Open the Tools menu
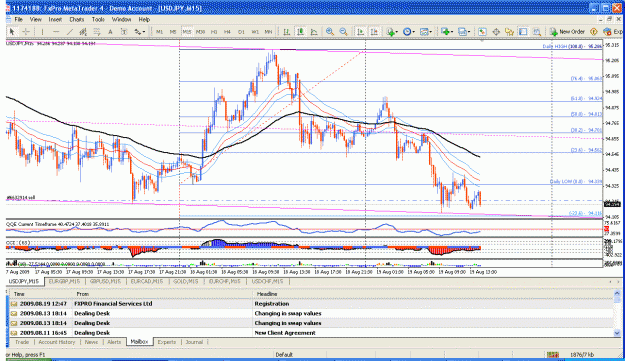Screen dimensions: 625x361 coord(98,19)
